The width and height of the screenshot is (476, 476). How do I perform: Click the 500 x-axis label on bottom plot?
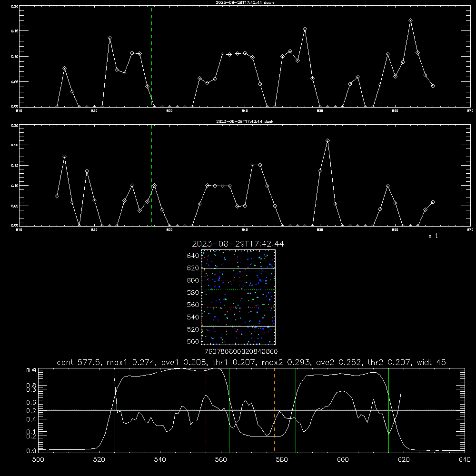coord(38,460)
